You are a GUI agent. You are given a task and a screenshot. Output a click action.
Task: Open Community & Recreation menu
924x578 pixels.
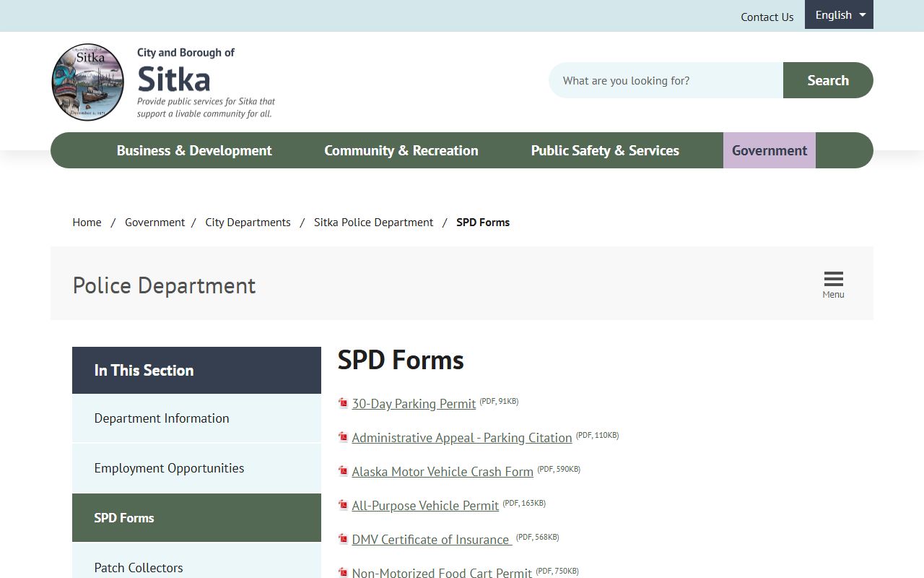coord(401,150)
